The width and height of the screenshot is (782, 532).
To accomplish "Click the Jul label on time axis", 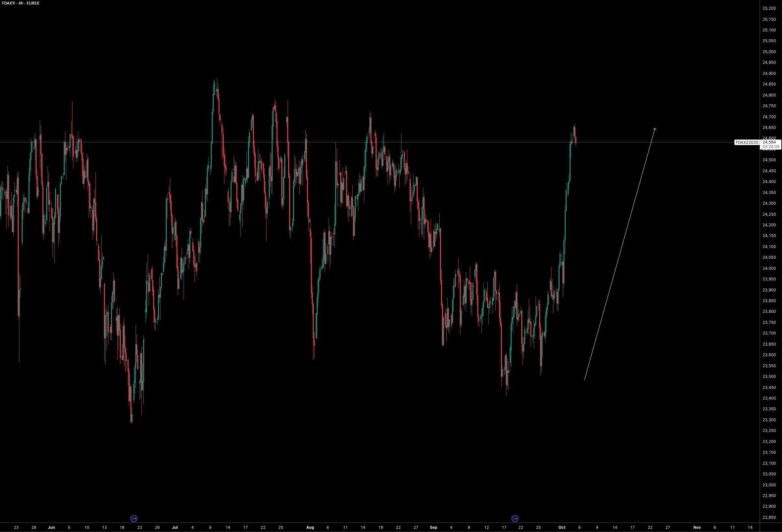I will tap(175, 527).
